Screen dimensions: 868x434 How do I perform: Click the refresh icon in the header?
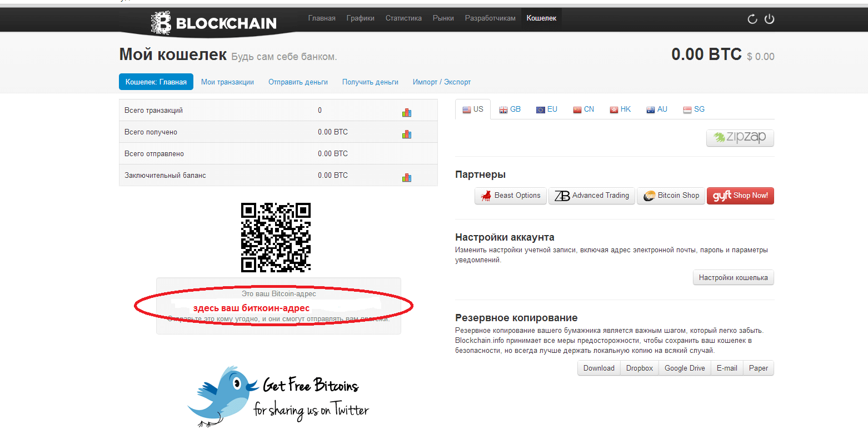coord(752,19)
